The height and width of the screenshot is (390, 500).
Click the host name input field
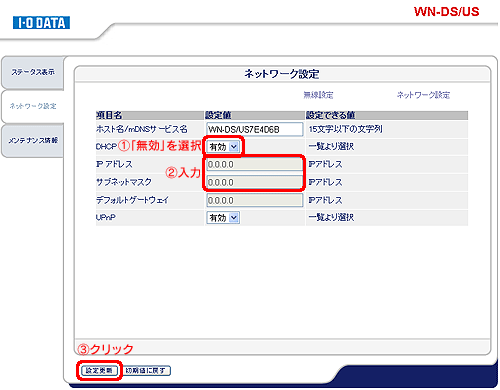255,129
